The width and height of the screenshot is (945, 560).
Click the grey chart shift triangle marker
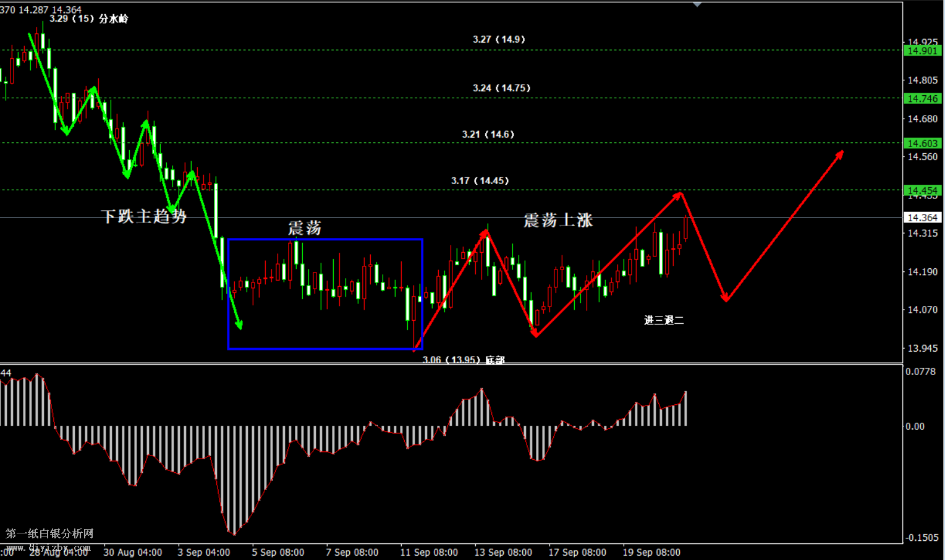coord(697,4)
